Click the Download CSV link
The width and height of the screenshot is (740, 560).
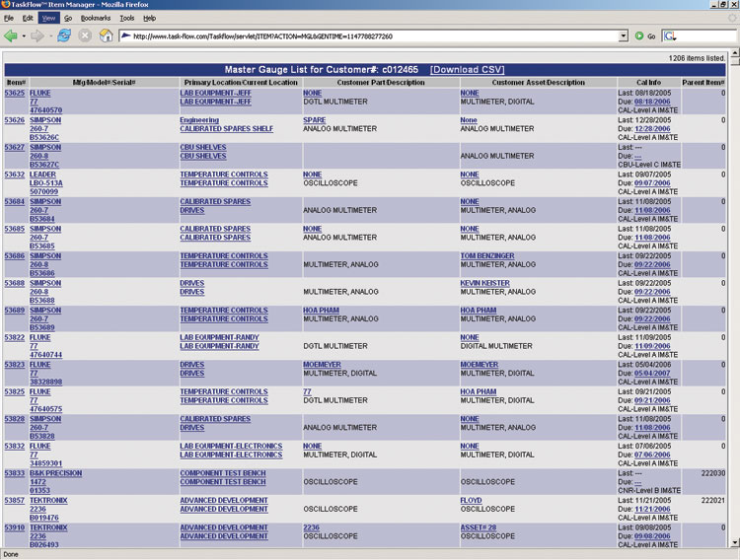click(x=468, y=69)
